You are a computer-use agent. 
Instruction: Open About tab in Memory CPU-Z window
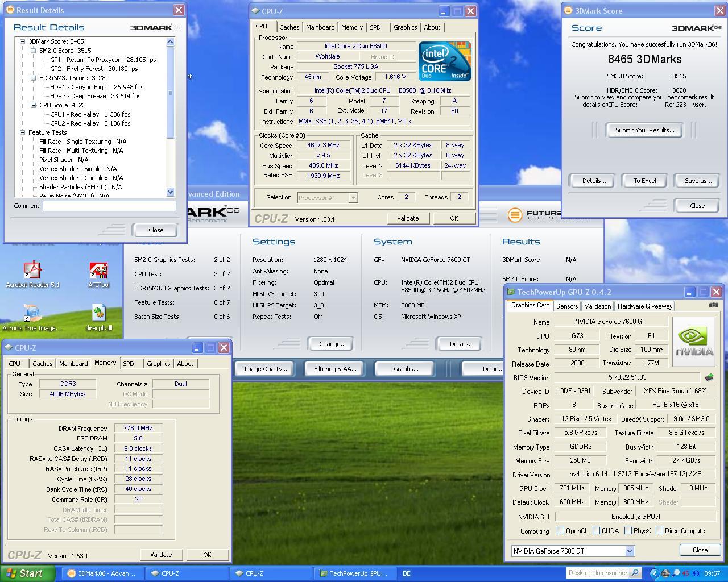point(185,364)
